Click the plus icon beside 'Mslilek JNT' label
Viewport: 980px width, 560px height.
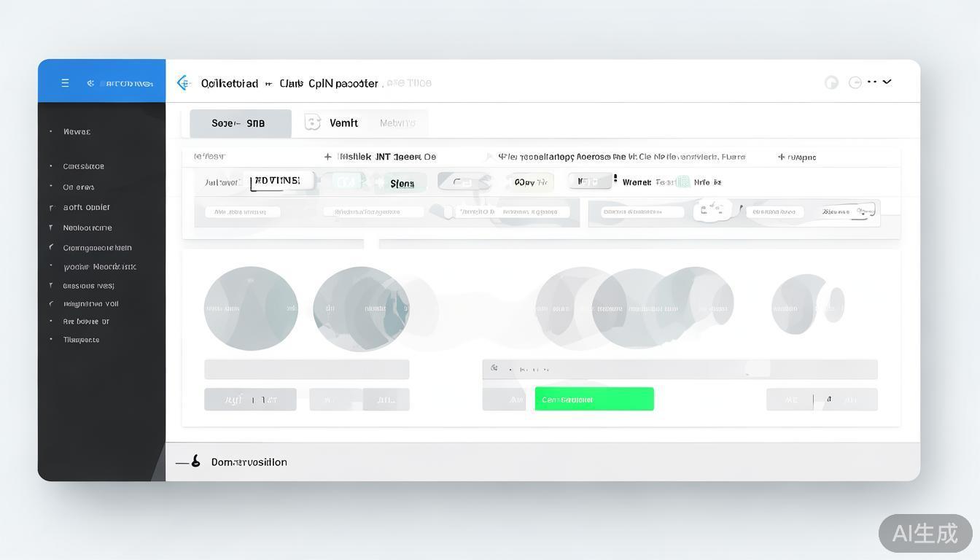327,156
